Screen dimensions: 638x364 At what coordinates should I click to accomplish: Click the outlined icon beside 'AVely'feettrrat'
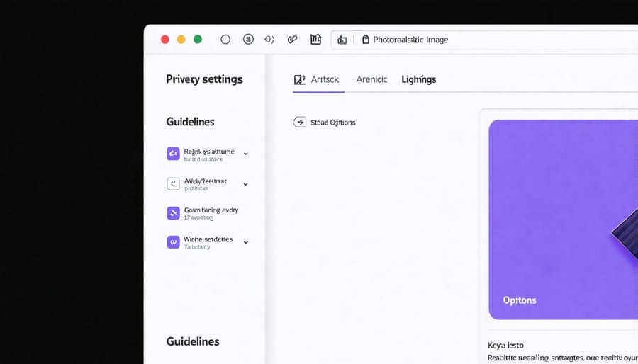pos(174,183)
